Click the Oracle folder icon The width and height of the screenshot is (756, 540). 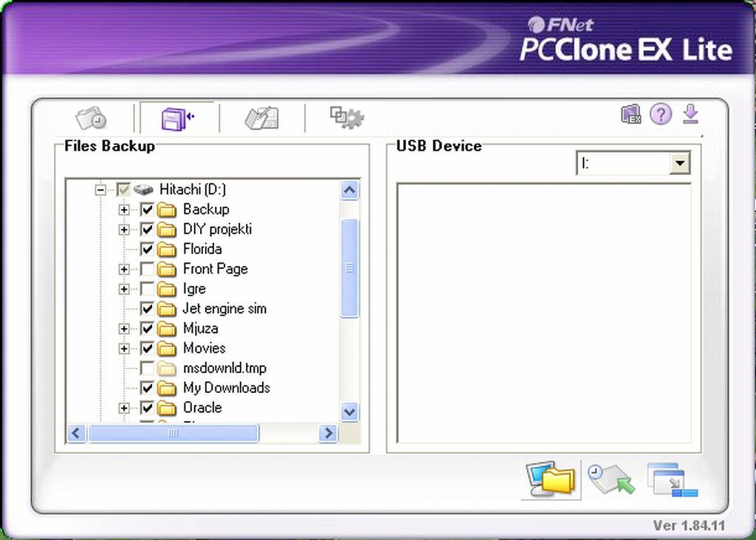coord(167,409)
